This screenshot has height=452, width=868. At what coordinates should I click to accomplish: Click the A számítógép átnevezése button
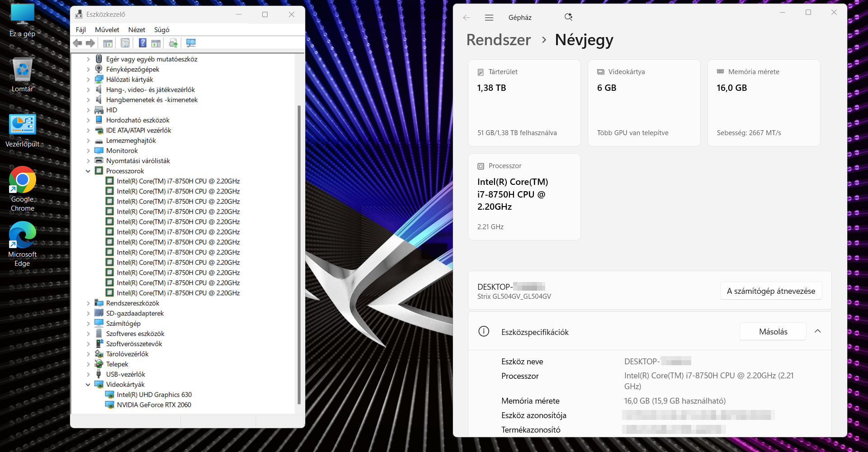coord(771,291)
